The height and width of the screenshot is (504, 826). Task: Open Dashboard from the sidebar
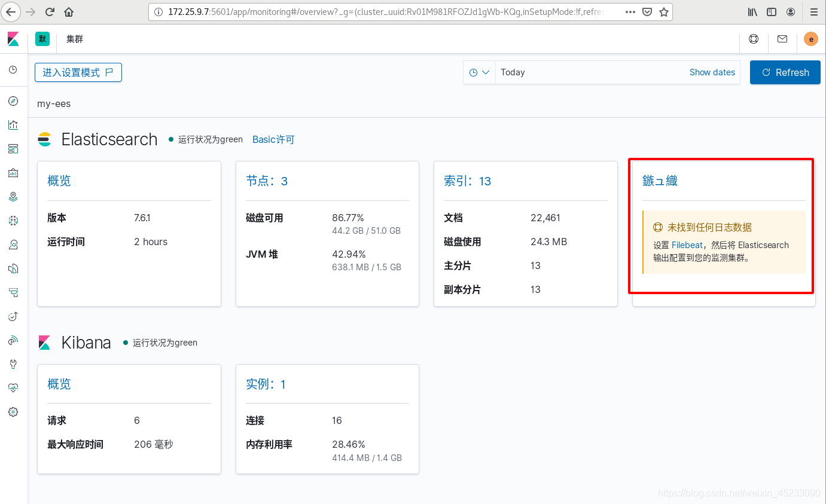(x=13, y=148)
